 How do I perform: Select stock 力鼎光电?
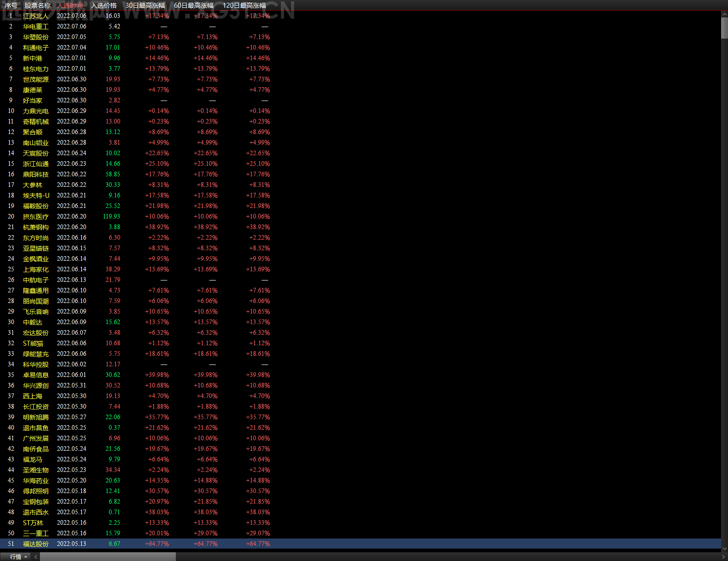click(x=36, y=111)
